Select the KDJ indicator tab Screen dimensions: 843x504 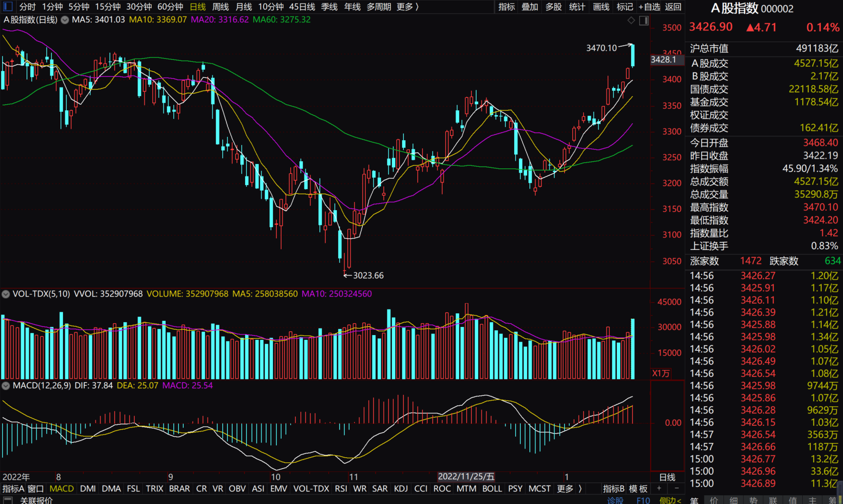(401, 488)
